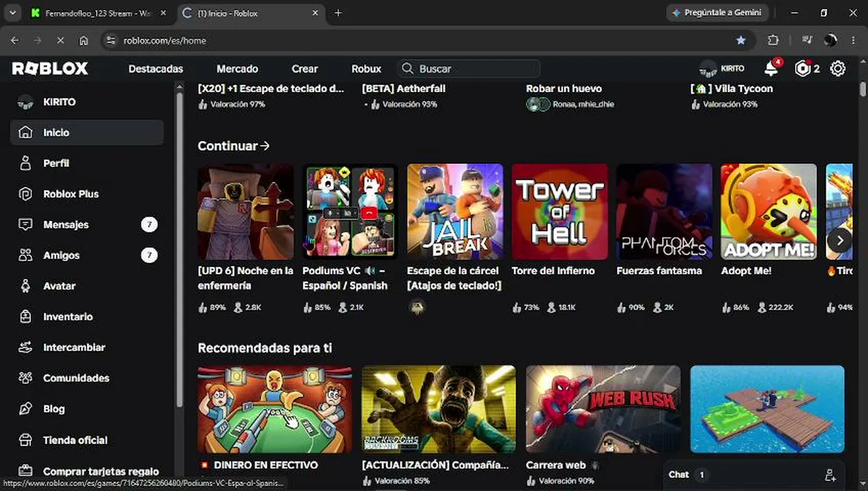Open the Robux balance icon
The height and width of the screenshot is (491, 868).
802,68
